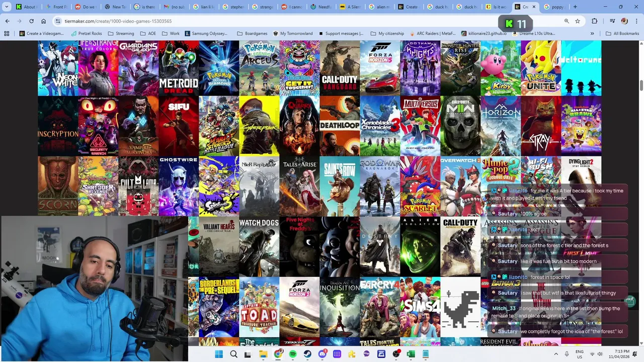Select the Inscryption game cover

[58, 126]
